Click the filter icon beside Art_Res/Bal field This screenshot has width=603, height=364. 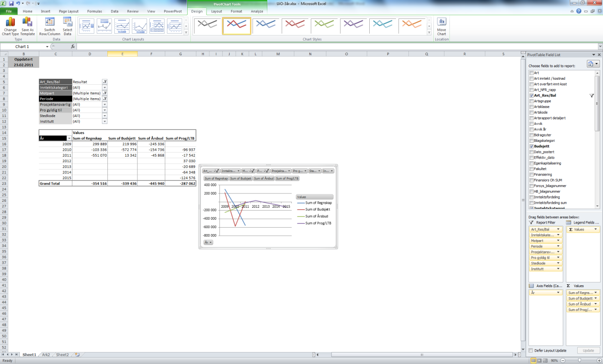591,95
